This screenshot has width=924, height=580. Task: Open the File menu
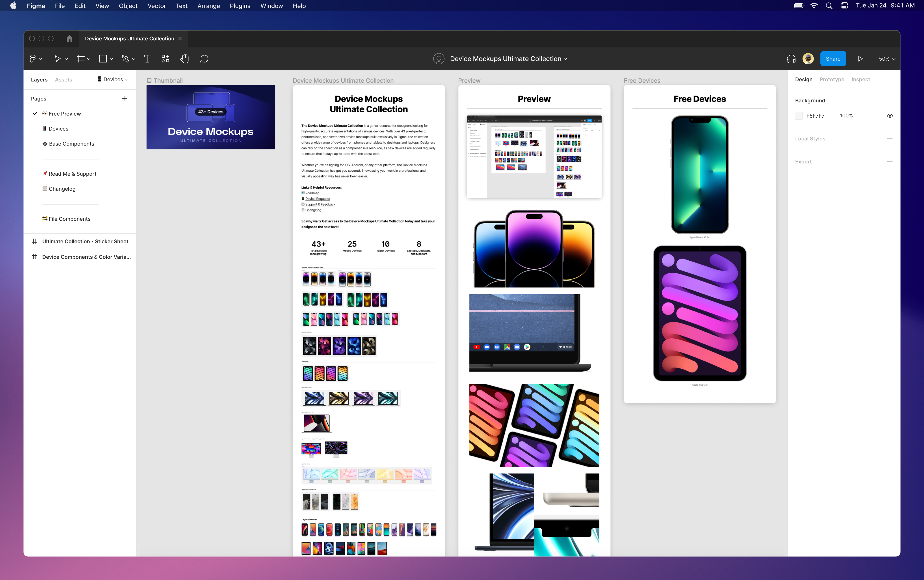60,6
